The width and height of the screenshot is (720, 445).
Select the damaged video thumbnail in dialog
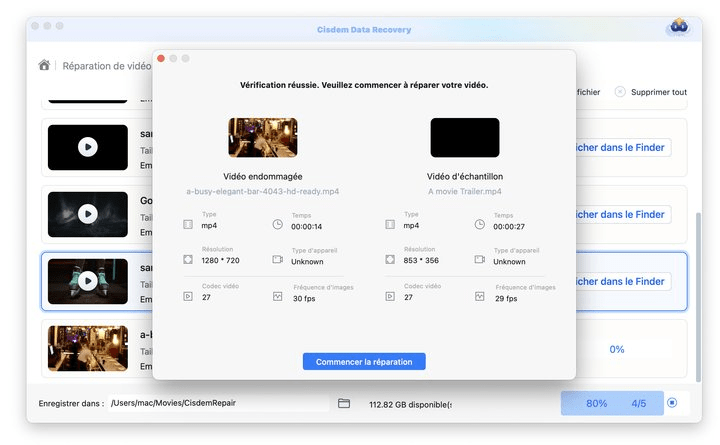click(x=262, y=138)
